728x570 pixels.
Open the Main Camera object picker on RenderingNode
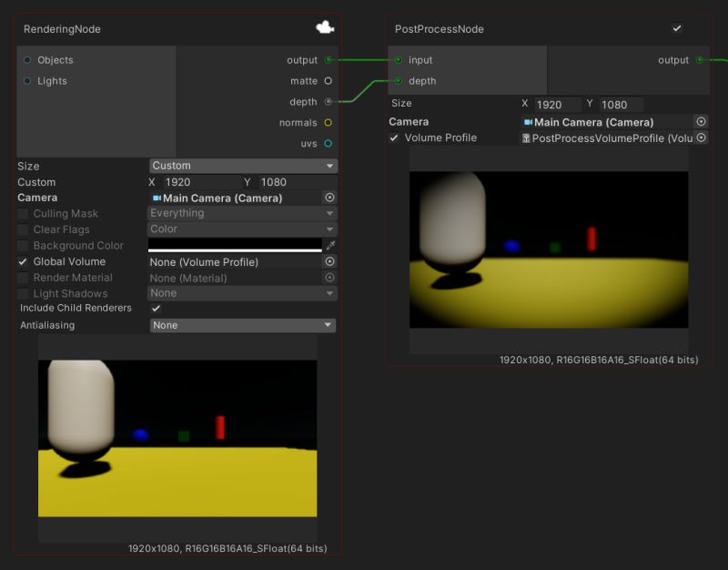(x=329, y=198)
